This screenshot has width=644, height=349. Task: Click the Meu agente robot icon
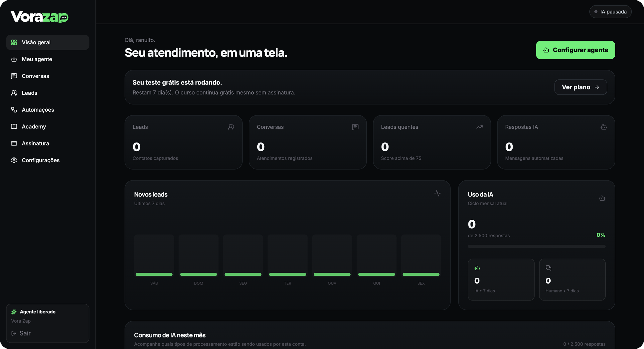click(14, 59)
